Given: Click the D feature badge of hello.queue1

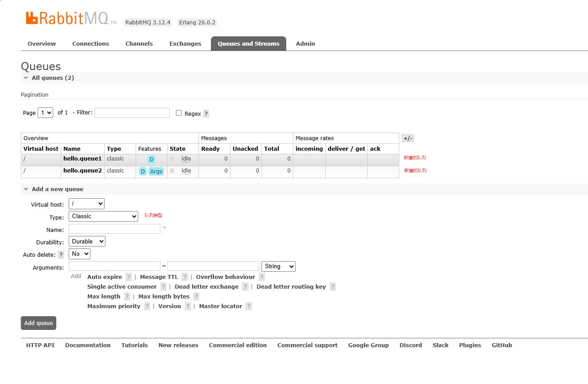Looking at the screenshot, I should [152, 160].
